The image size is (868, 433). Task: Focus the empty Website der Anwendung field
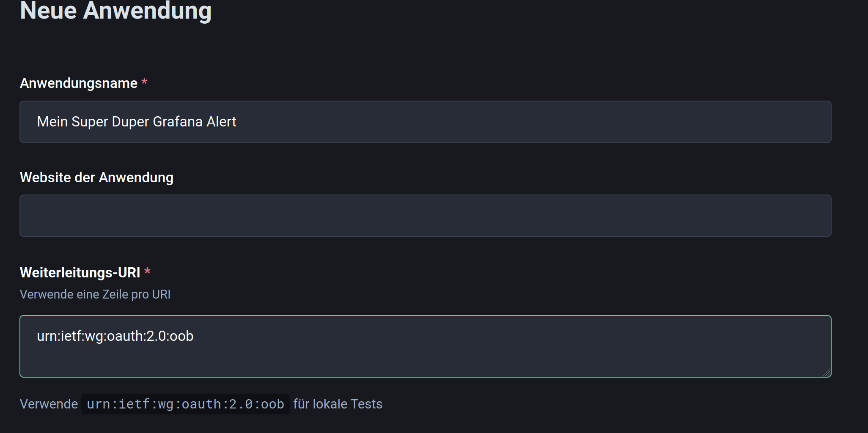point(425,216)
